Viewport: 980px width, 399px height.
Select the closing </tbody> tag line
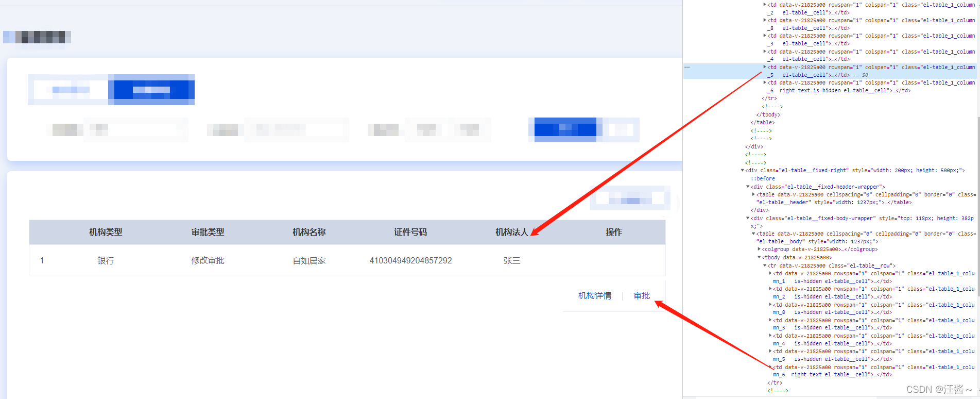tap(768, 114)
